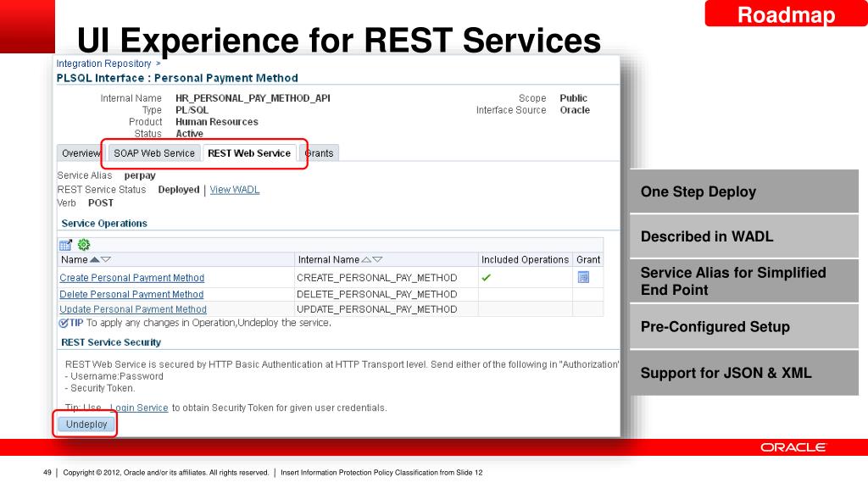Click the Included Operations column header

pos(525,259)
